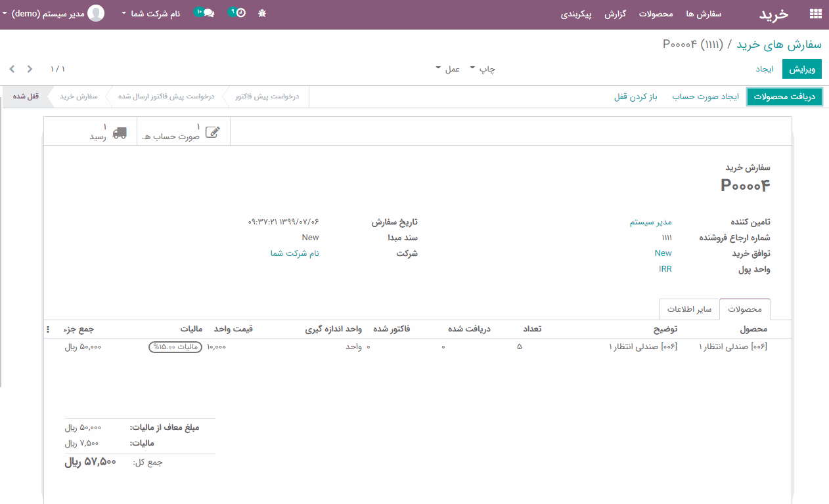Image resolution: width=829 pixels, height=504 pixels.
Task: Sort by تعداد column header
Action: point(531,329)
